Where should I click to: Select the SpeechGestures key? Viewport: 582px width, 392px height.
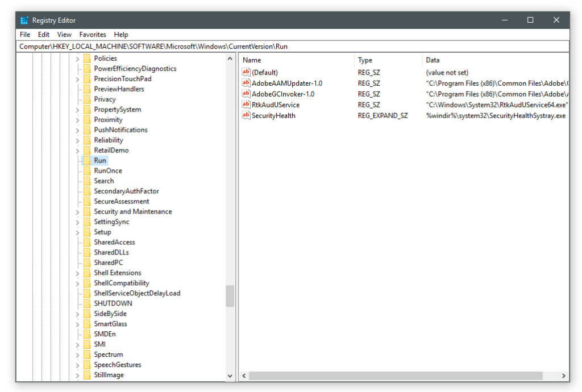tap(118, 364)
